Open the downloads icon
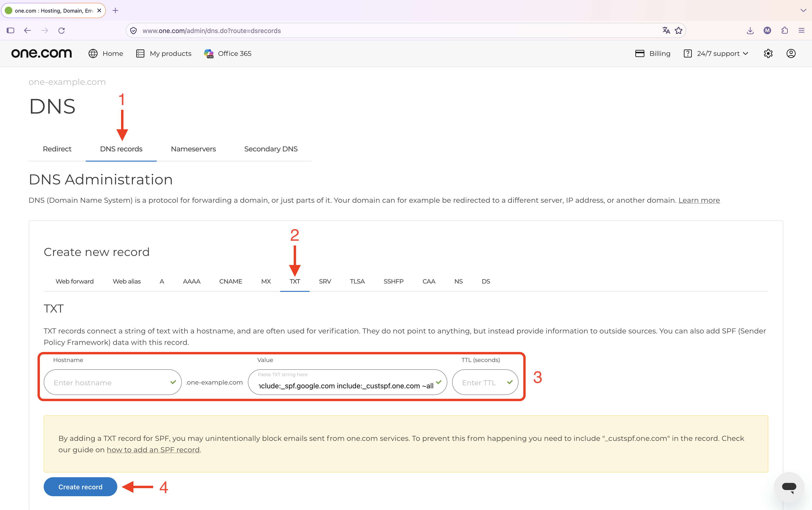Screen dimensions: 812x510 tap(750, 31)
